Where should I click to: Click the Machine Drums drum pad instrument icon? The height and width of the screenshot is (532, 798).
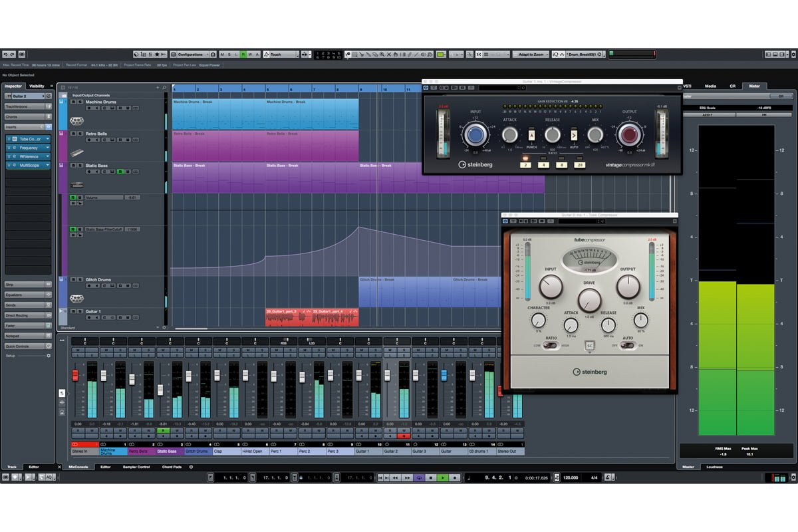click(x=77, y=121)
